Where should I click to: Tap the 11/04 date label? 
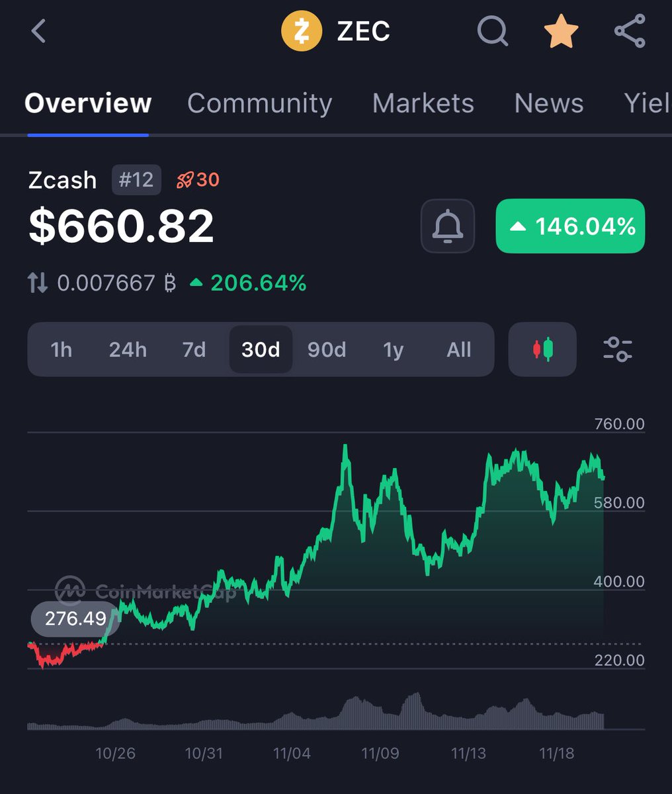click(292, 754)
